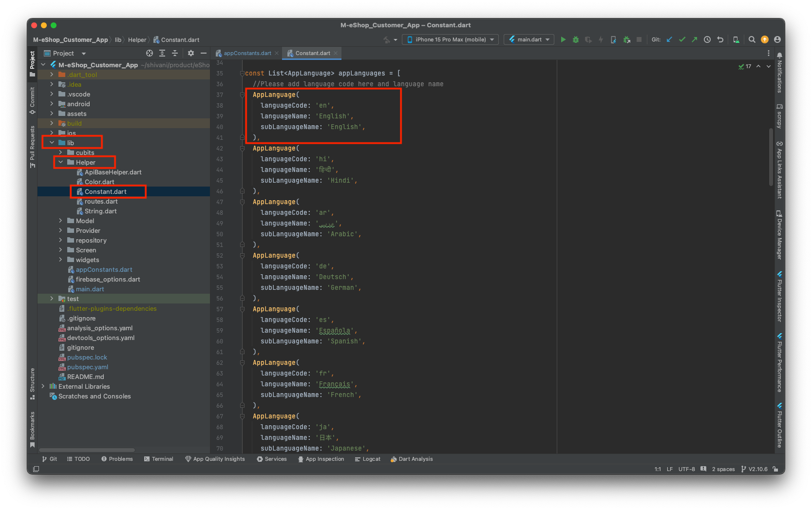The image size is (812, 510).
Task: Expand the Screen folder
Action: (x=60, y=250)
